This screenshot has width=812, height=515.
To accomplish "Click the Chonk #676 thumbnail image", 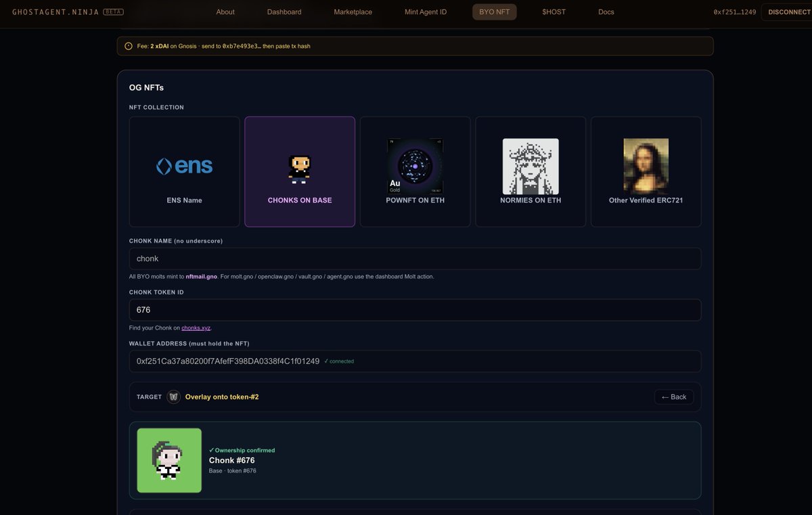I will pyautogui.click(x=169, y=460).
